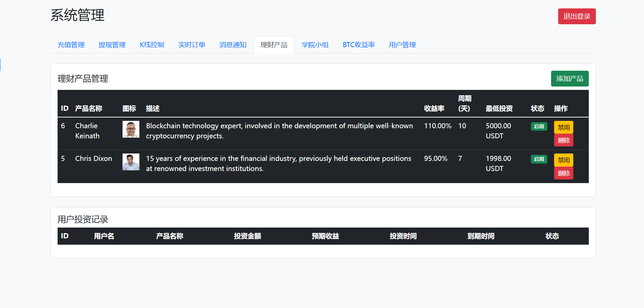Switch to the 学院小组 tab
The width and height of the screenshot is (644, 308).
click(315, 45)
